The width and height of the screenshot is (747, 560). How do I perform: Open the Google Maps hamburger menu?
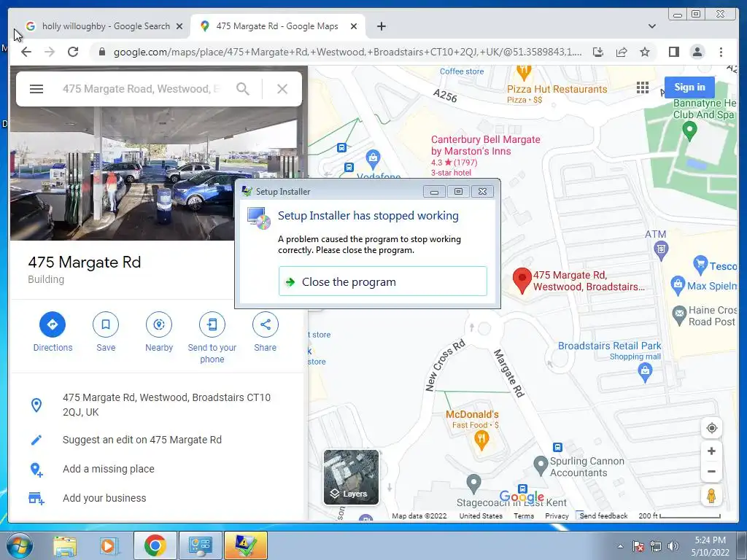(36, 89)
